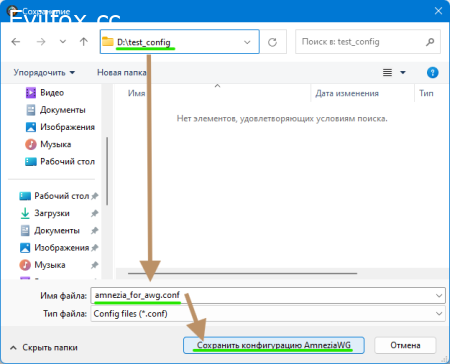Expand the Имя файла dropdown arrow

point(439,295)
